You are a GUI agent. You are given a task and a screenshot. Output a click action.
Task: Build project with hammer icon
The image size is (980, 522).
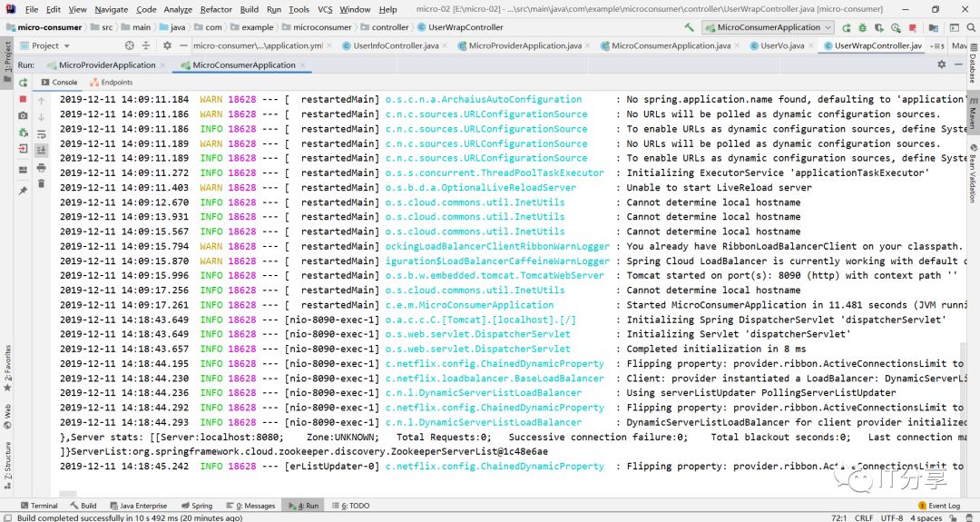(689, 27)
